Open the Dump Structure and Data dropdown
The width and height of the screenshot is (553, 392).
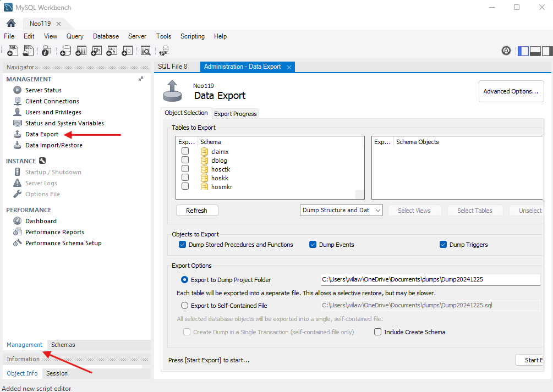342,210
